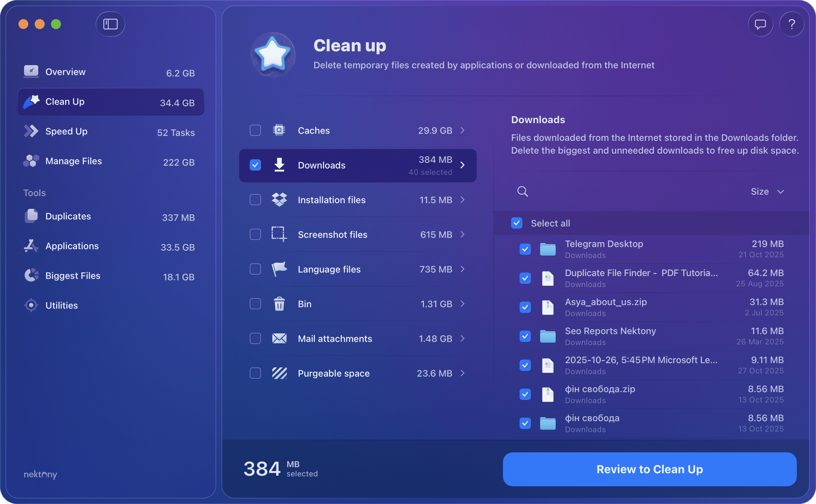The height and width of the screenshot is (504, 816).
Task: Open the Biggest Files tool
Action: (x=73, y=275)
